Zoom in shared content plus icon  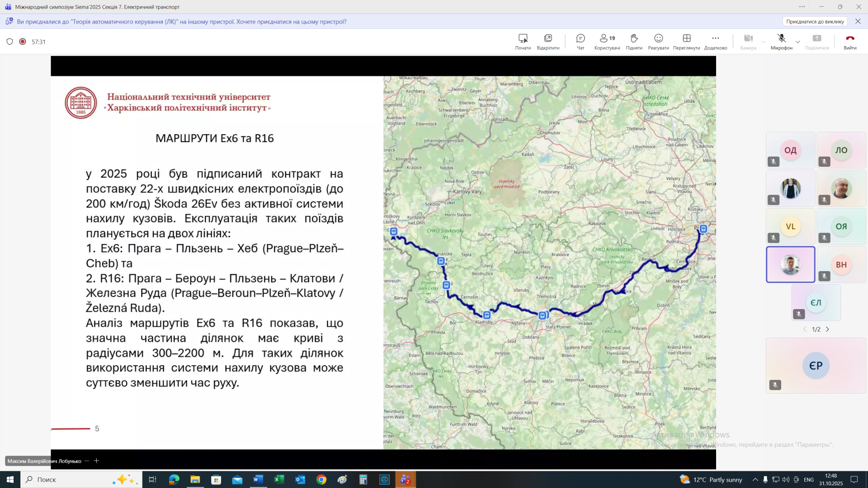coord(96,461)
